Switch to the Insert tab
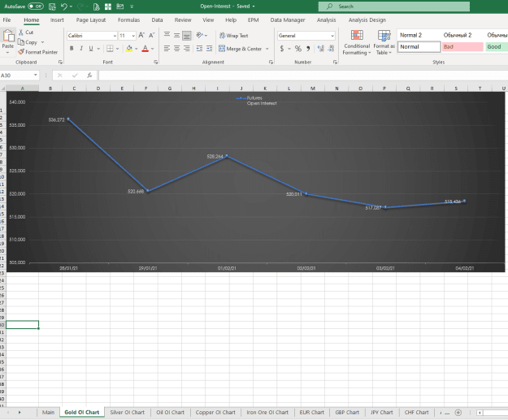508x420 pixels. 57,20
